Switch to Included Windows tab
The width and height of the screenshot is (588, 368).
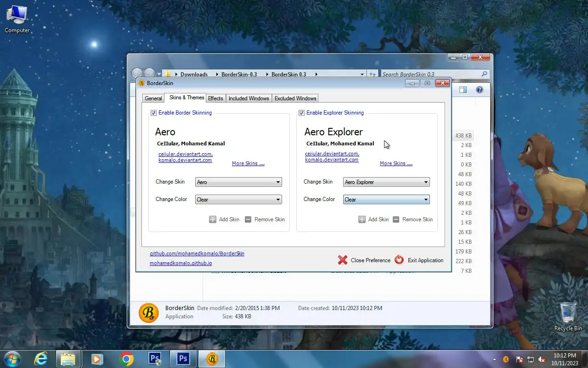(249, 98)
